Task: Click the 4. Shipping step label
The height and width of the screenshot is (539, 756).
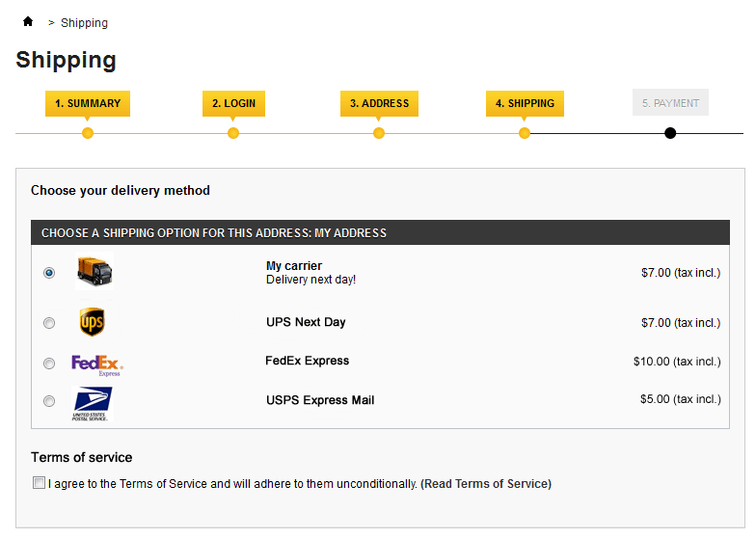Action: (525, 103)
